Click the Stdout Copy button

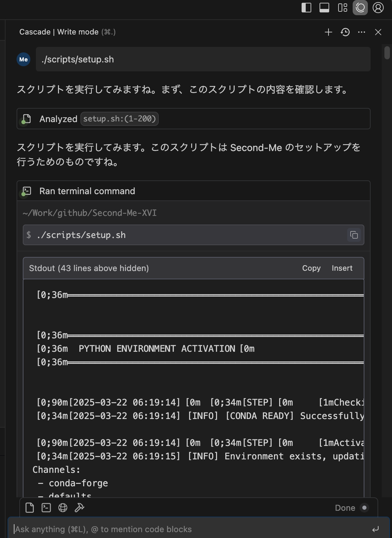[311, 268]
